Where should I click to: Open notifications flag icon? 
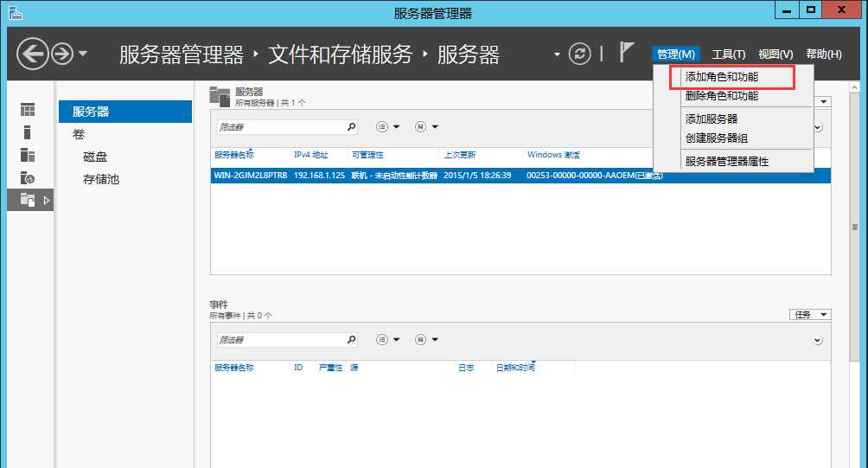pyautogui.click(x=626, y=53)
